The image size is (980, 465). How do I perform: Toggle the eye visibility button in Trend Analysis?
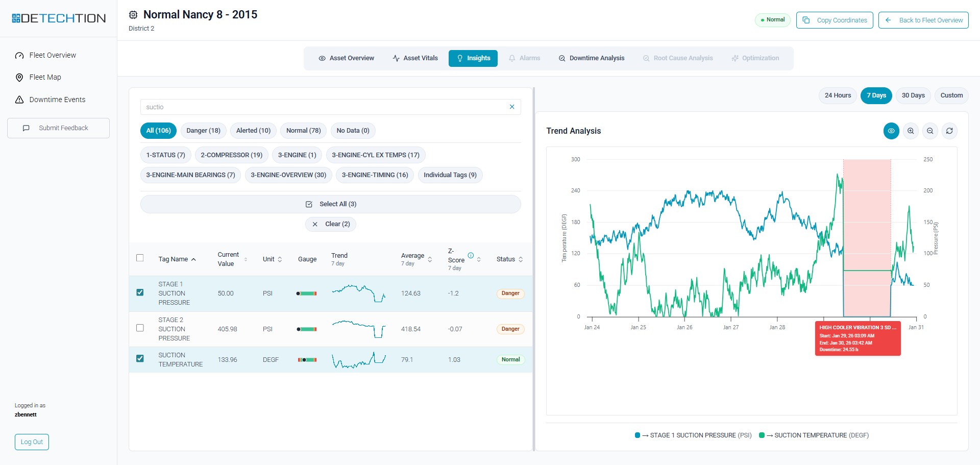(x=891, y=131)
